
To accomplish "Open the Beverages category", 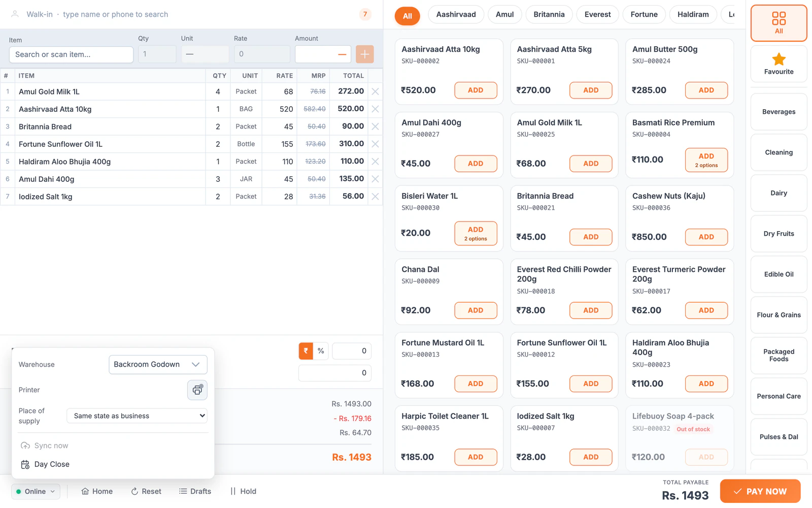I will (x=779, y=112).
